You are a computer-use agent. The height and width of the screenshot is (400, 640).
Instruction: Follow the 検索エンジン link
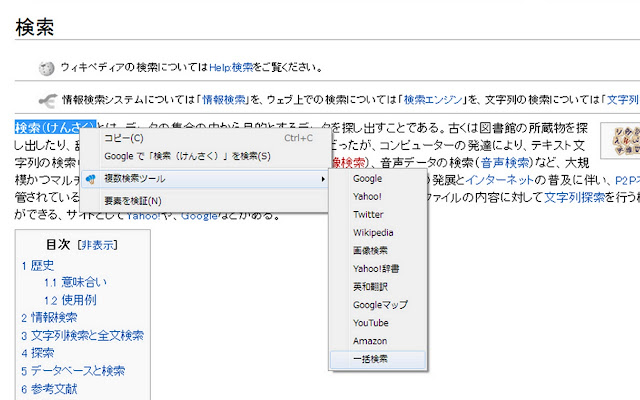433,100
